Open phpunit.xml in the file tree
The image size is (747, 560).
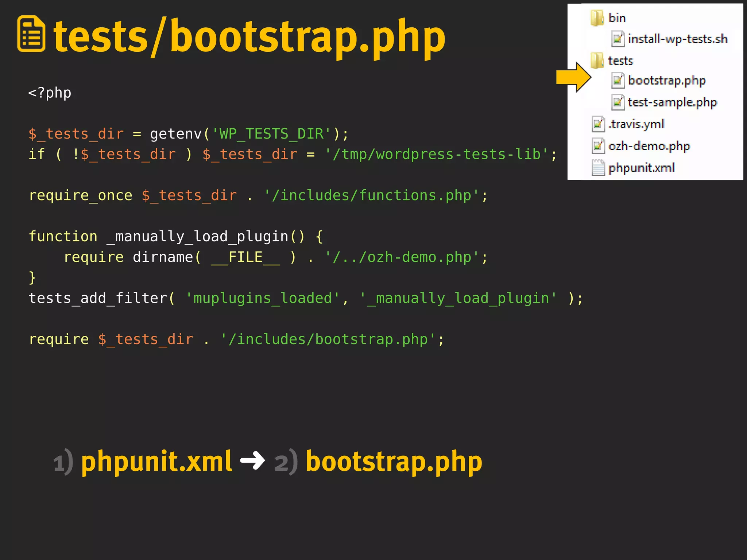[x=642, y=168]
